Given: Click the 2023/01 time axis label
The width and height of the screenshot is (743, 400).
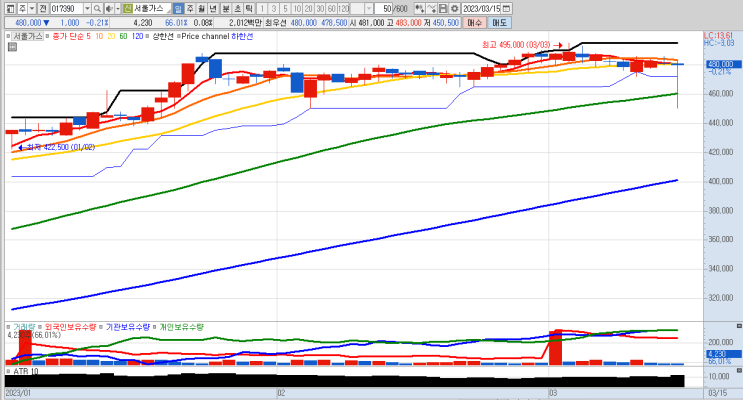Looking at the screenshot, I should pyautogui.click(x=18, y=393).
